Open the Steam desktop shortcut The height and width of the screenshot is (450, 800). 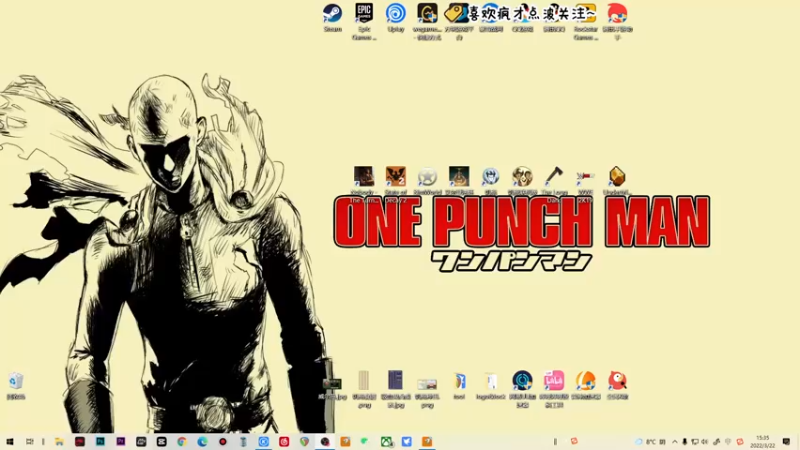332,18
